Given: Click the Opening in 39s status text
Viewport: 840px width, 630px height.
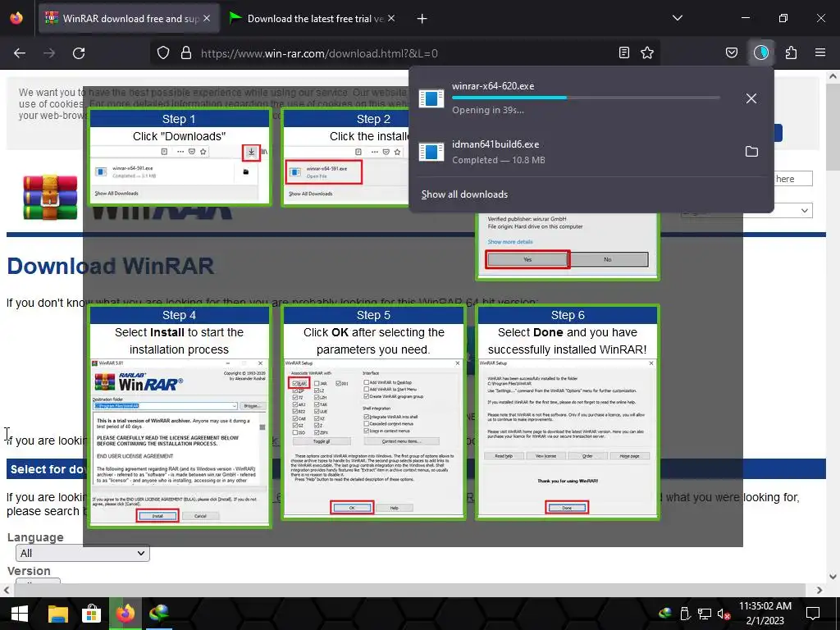Looking at the screenshot, I should tap(488, 111).
